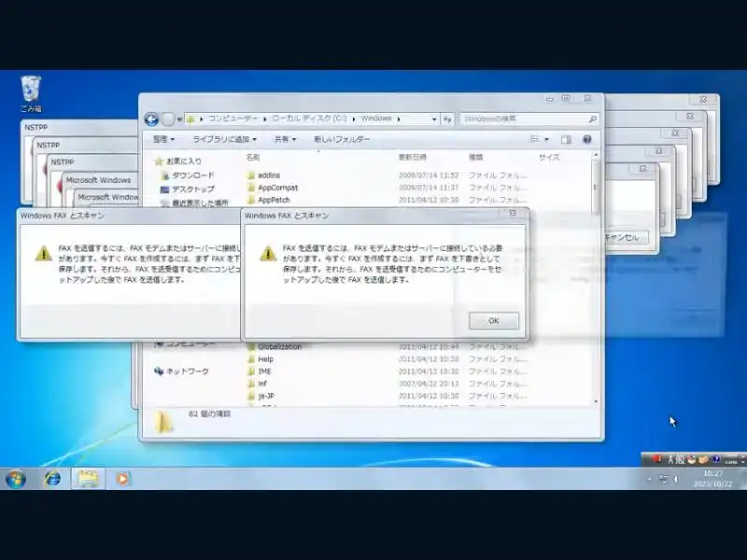Select お気に入り in navigation pane
The height and width of the screenshot is (560, 747).
tap(178, 161)
